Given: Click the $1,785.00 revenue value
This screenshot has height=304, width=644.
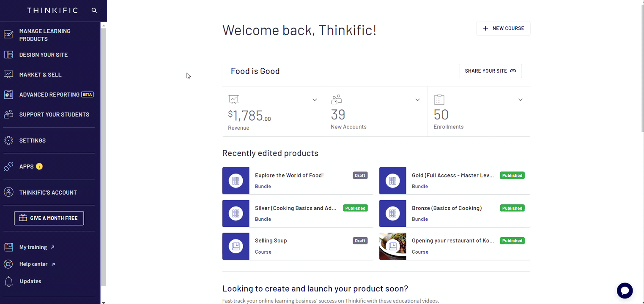Looking at the screenshot, I should (x=249, y=115).
